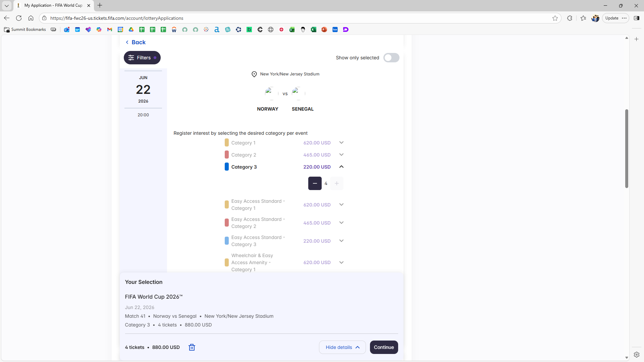The image size is (644, 362).
Task: Open the globe website bookmark
Action: pos(271,29)
